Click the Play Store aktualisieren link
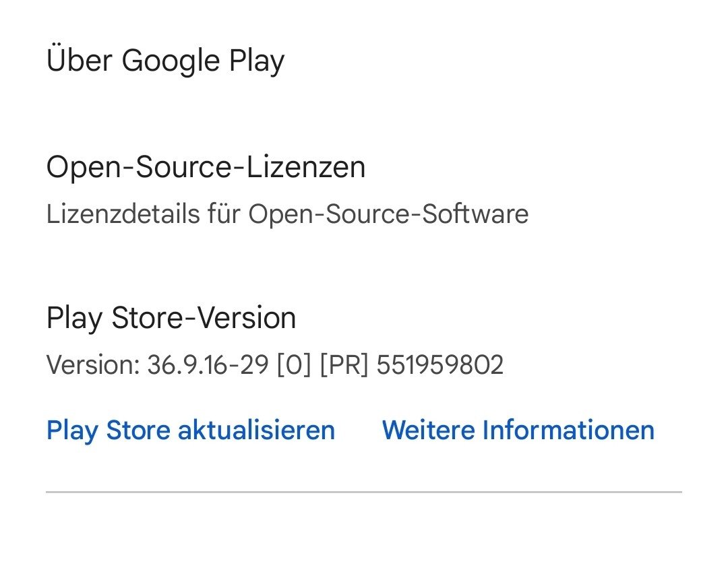This screenshot has height=580, width=728. [191, 430]
